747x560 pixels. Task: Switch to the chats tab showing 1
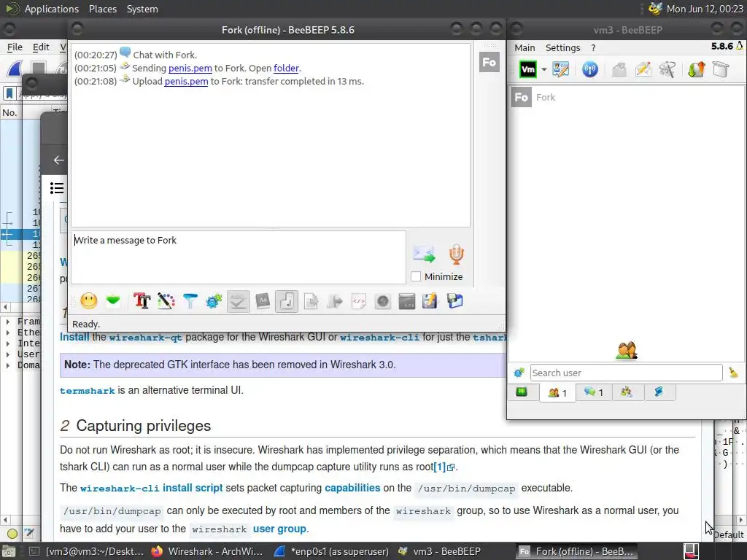click(594, 392)
